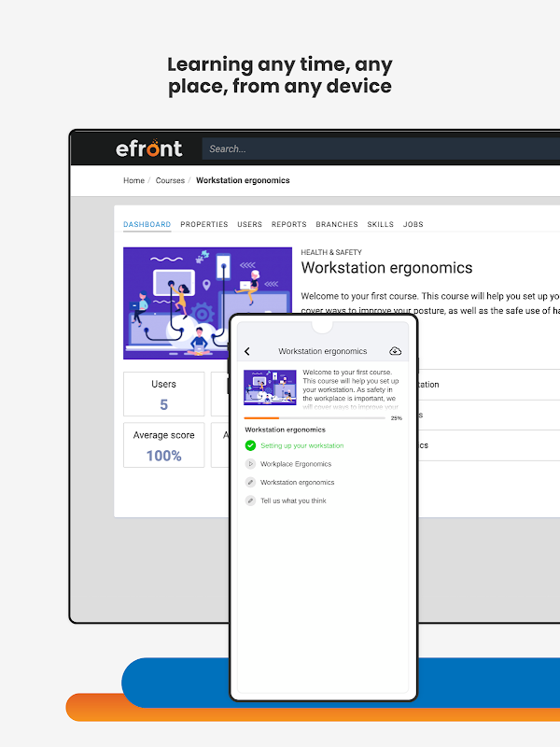The image size is (560, 747).
Task: Tap pencil icon beside Workstation ergonomics unit
Action: [250, 482]
